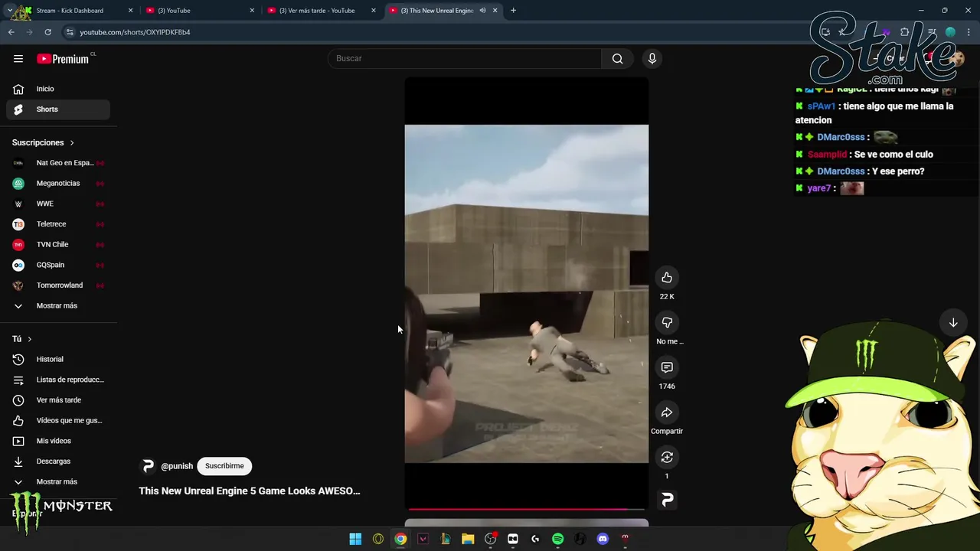Go back in browser history
This screenshot has height=551, width=980.
[x=11, y=32]
